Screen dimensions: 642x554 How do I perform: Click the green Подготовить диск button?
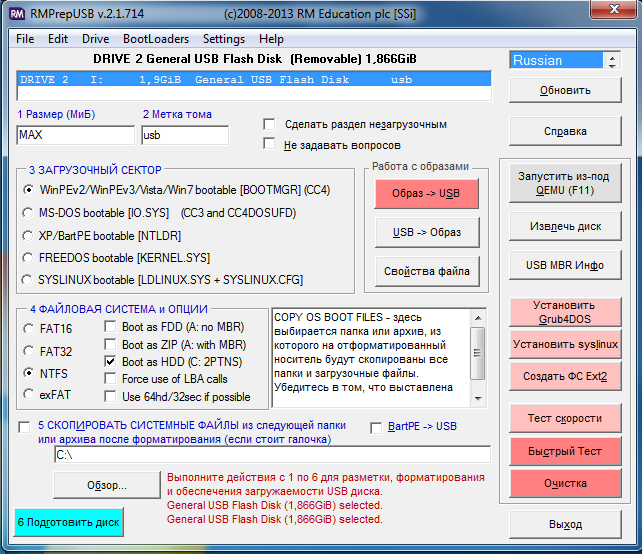tap(68, 522)
